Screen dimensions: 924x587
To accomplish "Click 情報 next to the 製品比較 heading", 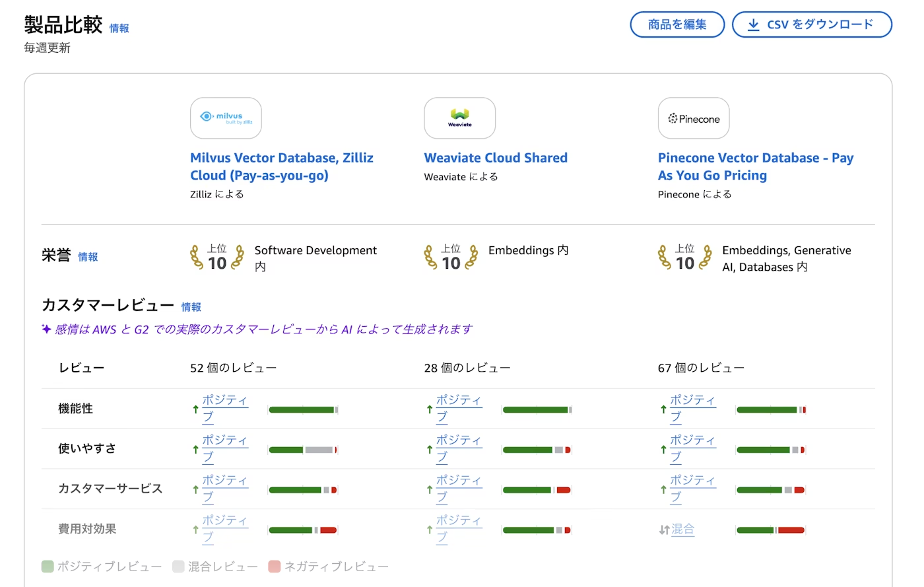I will coord(119,28).
